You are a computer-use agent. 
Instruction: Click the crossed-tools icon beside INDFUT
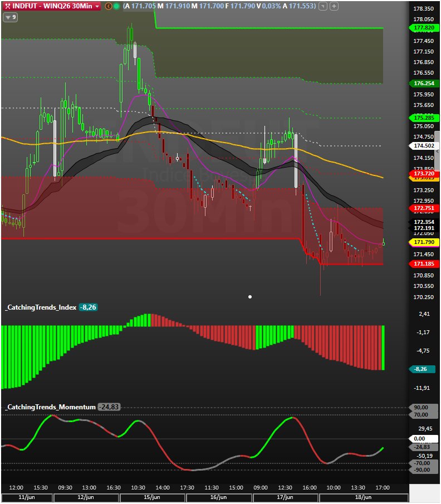pyautogui.click(x=8, y=6)
